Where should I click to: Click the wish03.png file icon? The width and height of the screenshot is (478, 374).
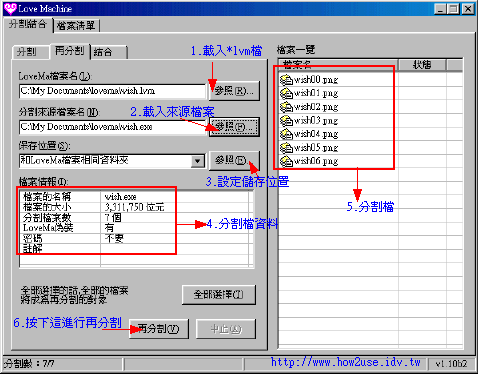pos(286,120)
